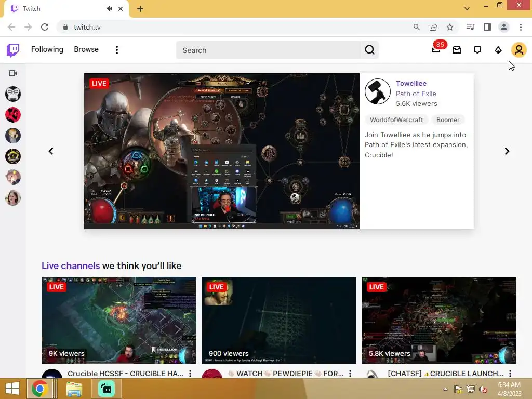Click the Twitch search input field

[x=268, y=50]
